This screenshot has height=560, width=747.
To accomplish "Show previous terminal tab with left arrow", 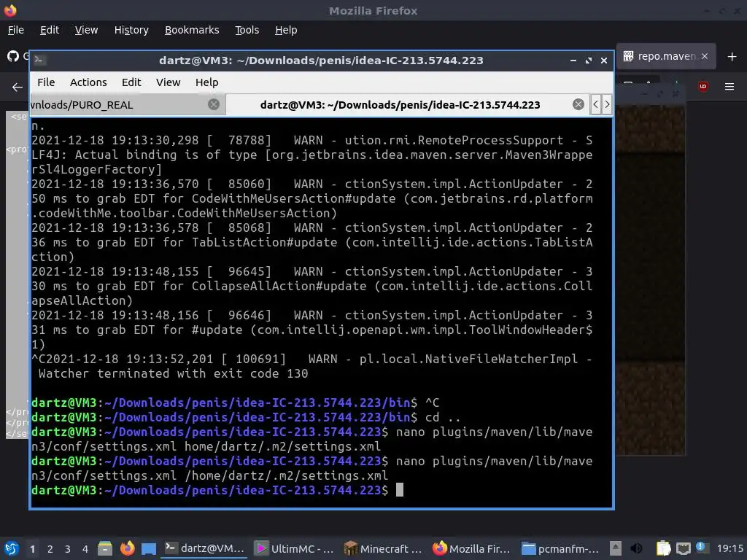I will (595, 104).
